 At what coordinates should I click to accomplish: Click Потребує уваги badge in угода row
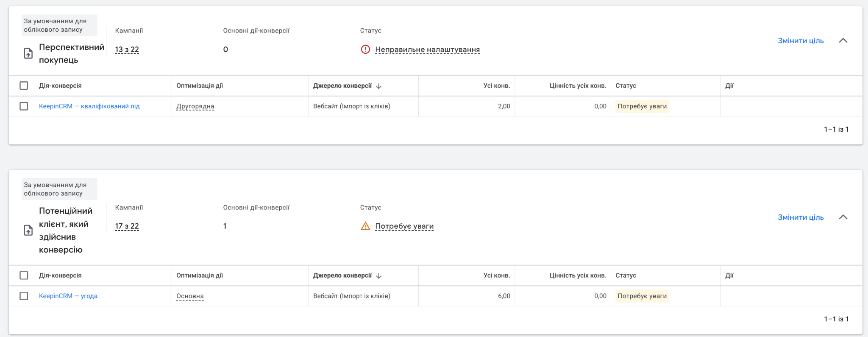(642, 296)
